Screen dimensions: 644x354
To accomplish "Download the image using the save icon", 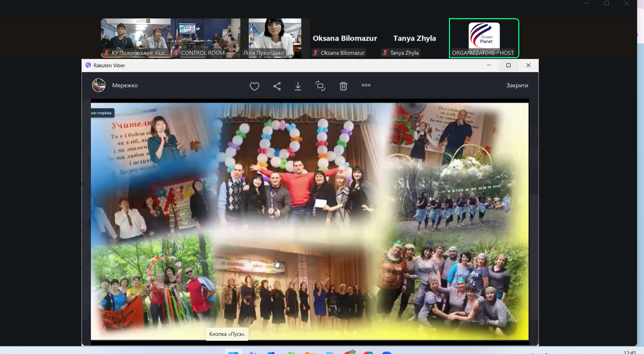I will pyautogui.click(x=298, y=86).
